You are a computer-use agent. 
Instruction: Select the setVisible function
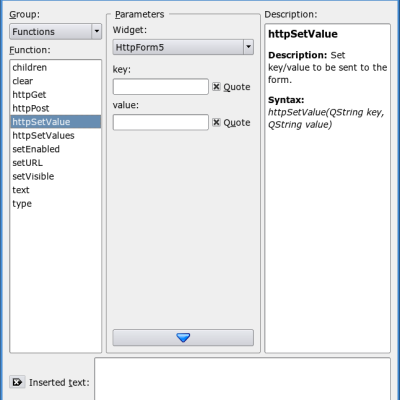pyautogui.click(x=55, y=176)
